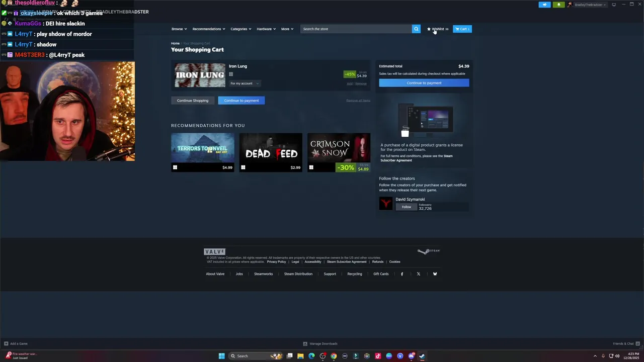This screenshot has width=644, height=362.
Task: Open About Valve footer link
Action: pos(215,274)
